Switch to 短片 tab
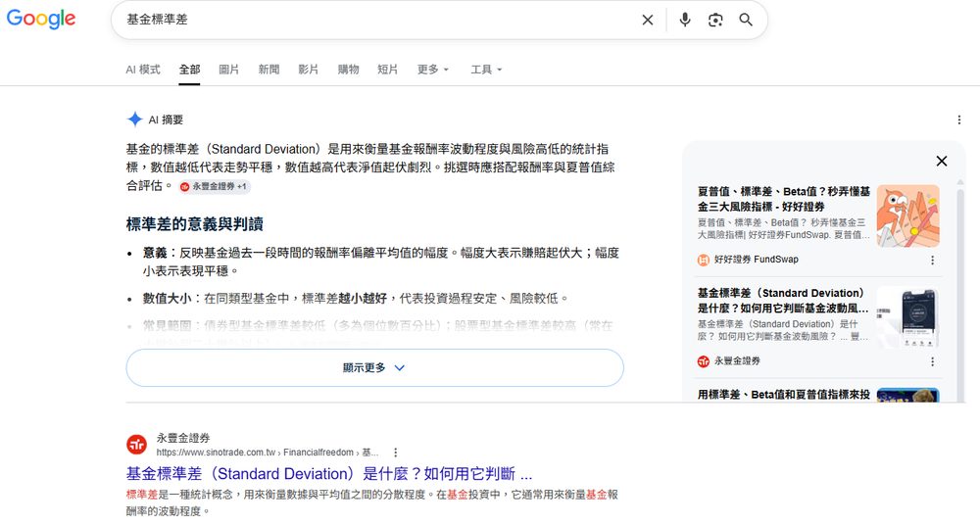The image size is (980, 525). tap(387, 70)
